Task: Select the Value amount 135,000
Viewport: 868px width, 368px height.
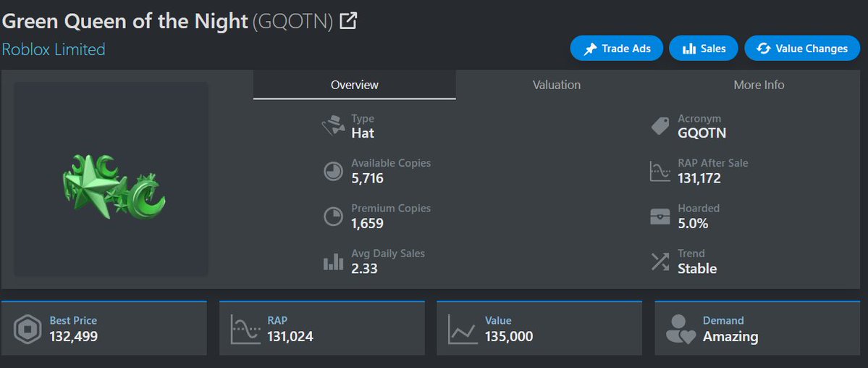Action: [509, 336]
